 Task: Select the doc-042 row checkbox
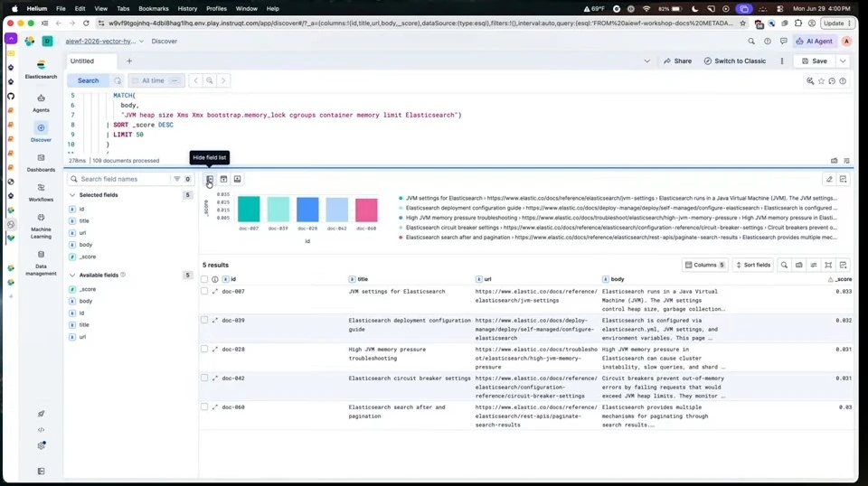pos(204,379)
